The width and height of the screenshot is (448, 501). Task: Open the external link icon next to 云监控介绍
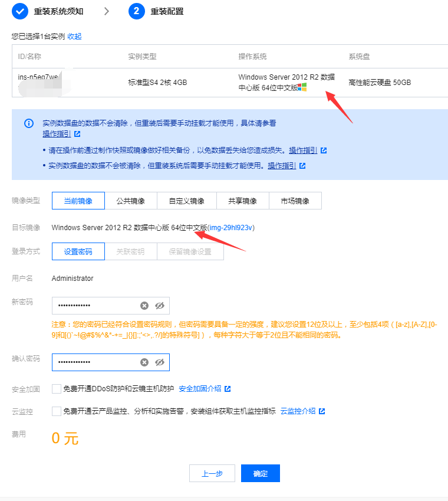click(x=322, y=411)
